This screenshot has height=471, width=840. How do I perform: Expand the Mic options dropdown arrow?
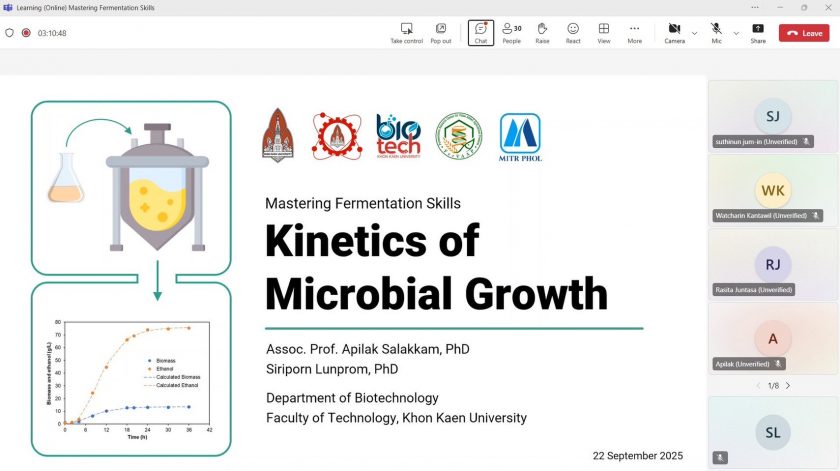pyautogui.click(x=736, y=33)
